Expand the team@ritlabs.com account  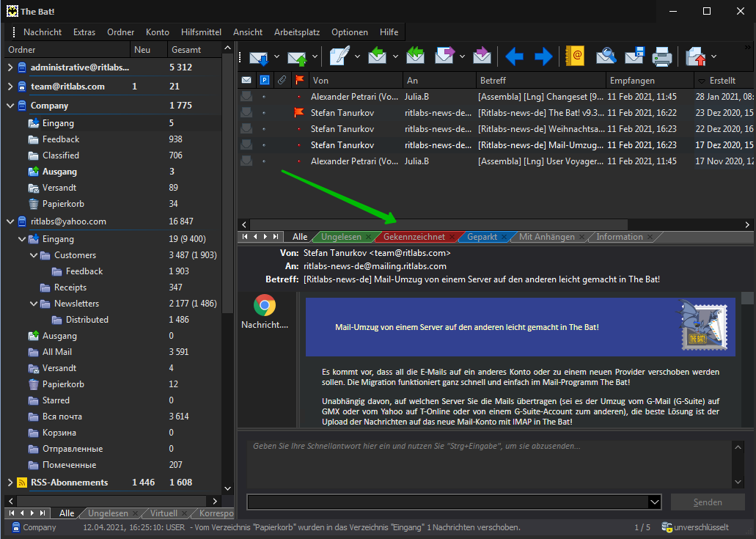[x=10, y=87]
